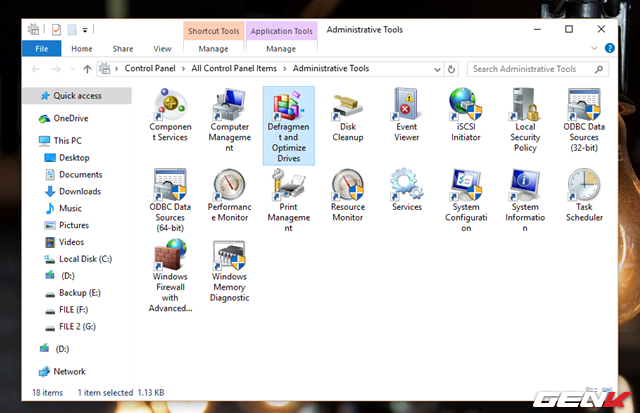Click the Properties quick access toolbar icon
The height and width of the screenshot is (413, 640).
pos(56,29)
